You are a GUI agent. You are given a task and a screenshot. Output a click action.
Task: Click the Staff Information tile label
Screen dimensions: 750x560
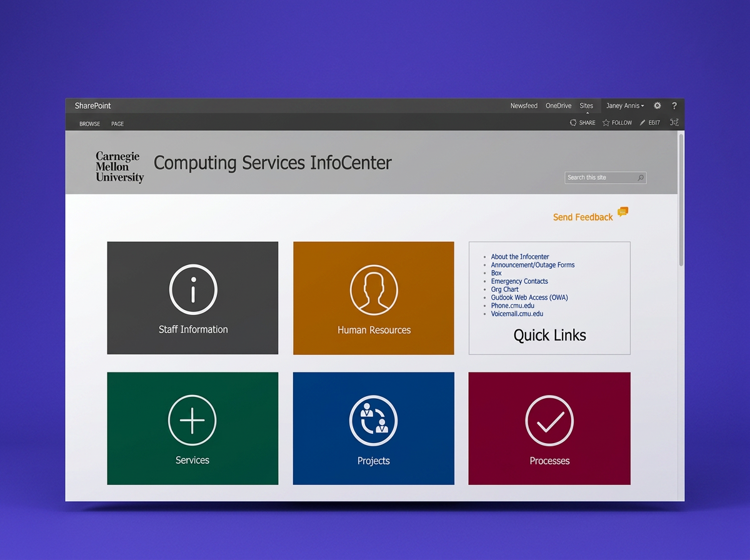click(193, 329)
